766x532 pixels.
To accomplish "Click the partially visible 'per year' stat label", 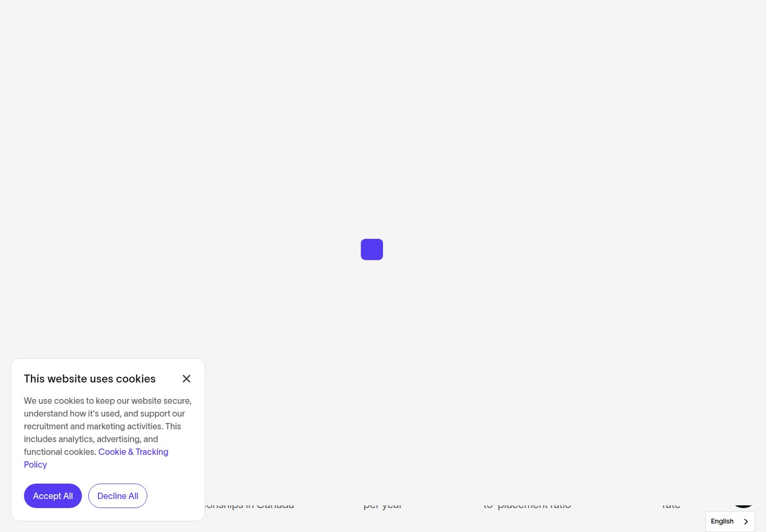I will pos(382,505).
